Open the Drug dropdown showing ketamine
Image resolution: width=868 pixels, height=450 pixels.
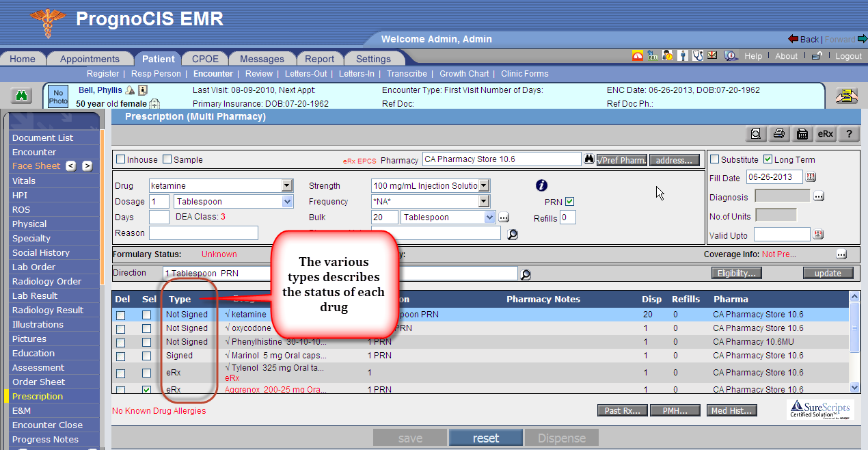pyautogui.click(x=287, y=185)
